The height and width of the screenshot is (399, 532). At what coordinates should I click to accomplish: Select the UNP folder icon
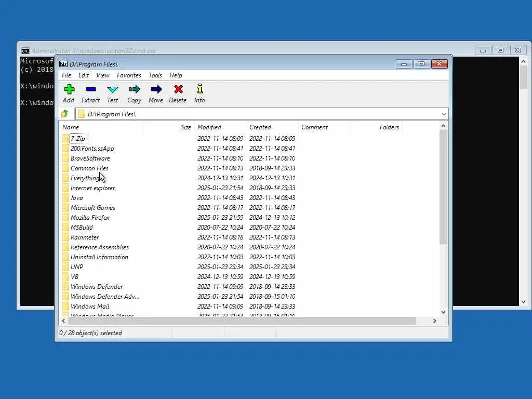65,267
